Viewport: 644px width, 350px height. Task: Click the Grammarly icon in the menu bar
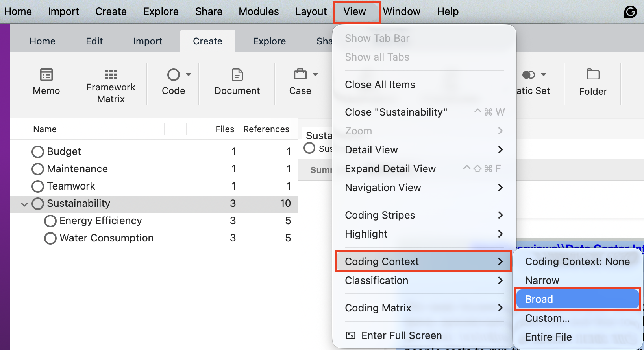pyautogui.click(x=631, y=12)
